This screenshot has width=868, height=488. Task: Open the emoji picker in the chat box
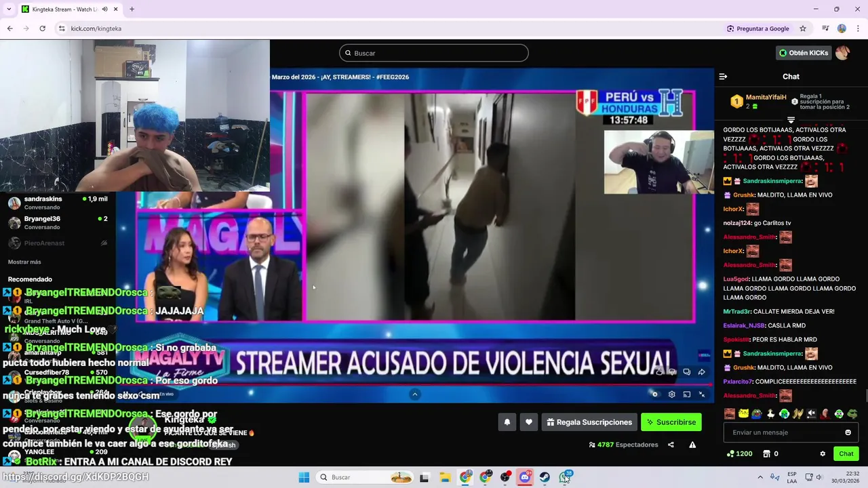tap(848, 432)
